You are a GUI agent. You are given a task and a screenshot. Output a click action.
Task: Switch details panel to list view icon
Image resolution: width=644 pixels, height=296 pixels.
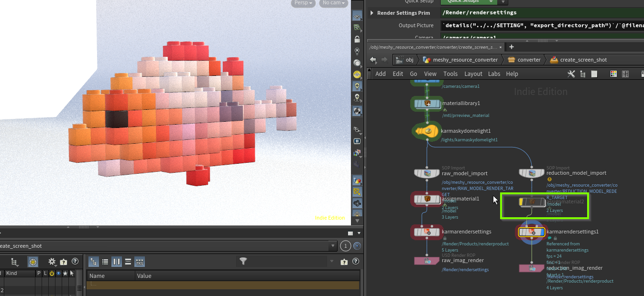(105, 262)
